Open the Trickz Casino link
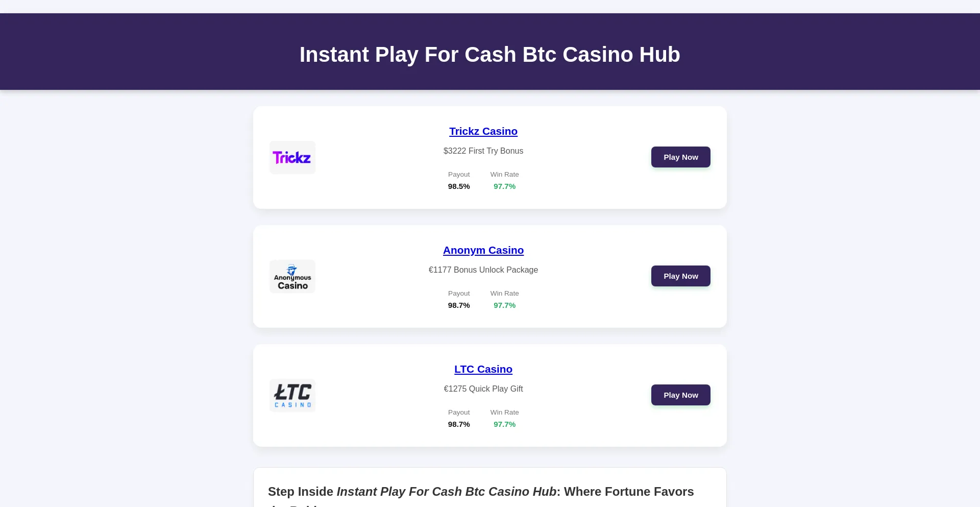 click(x=483, y=131)
